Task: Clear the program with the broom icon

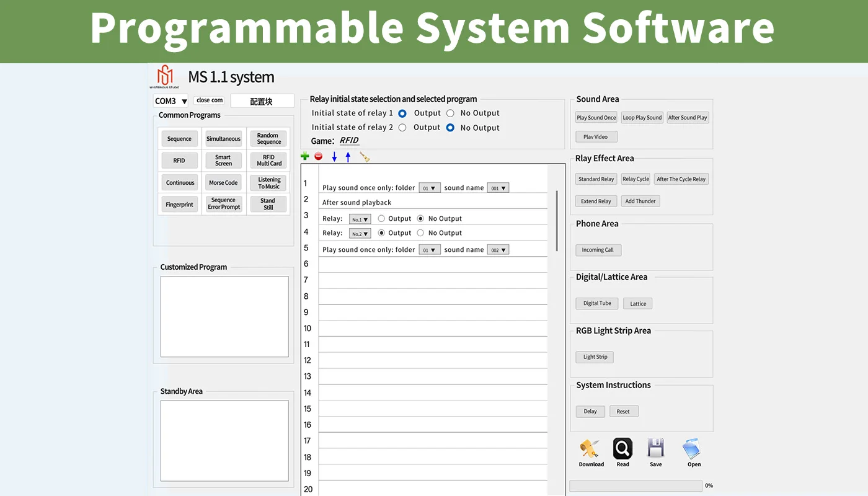Action: (365, 157)
